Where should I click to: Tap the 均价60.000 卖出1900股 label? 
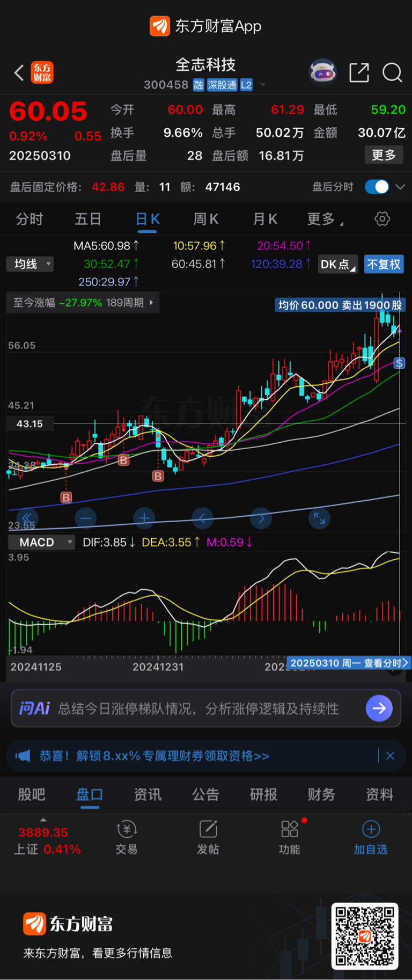tap(340, 305)
